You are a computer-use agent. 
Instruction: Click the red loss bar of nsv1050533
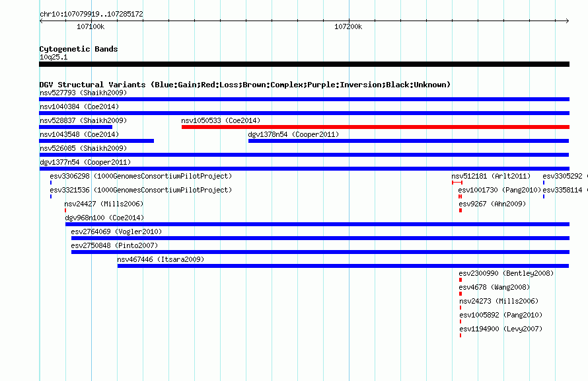375,127
